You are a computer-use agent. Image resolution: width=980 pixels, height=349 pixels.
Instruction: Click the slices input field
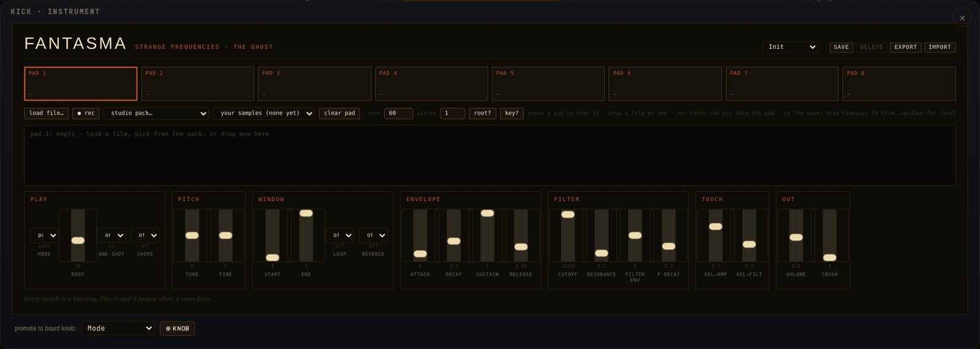point(452,113)
